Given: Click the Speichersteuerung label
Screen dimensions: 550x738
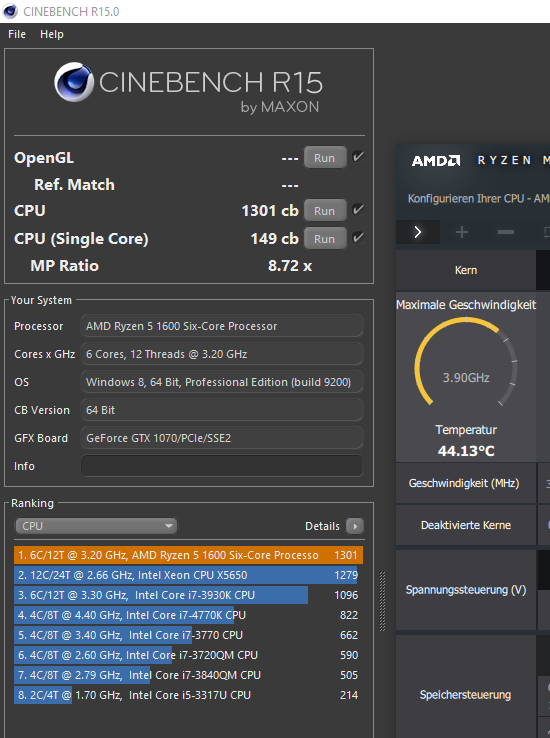Looking at the screenshot, I should tap(465, 695).
